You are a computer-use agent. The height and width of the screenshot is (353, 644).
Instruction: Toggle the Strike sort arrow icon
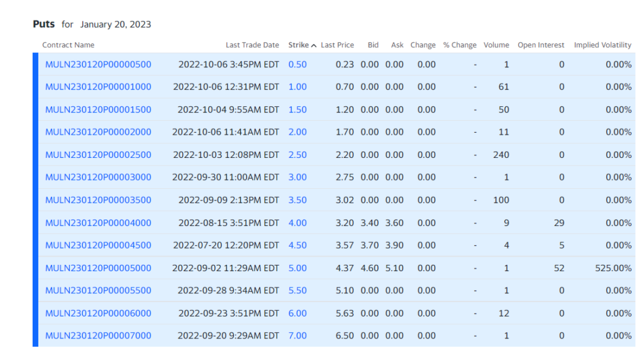[314, 45]
